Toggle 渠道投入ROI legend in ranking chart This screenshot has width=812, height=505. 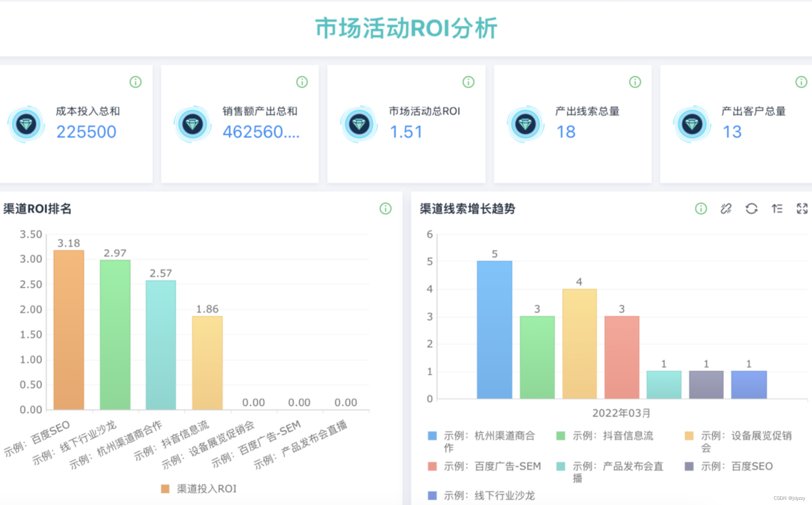(x=199, y=489)
